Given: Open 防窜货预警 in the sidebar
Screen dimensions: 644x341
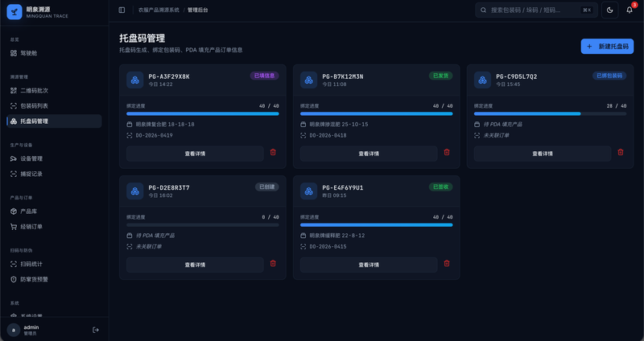Looking at the screenshot, I should 54,279.
